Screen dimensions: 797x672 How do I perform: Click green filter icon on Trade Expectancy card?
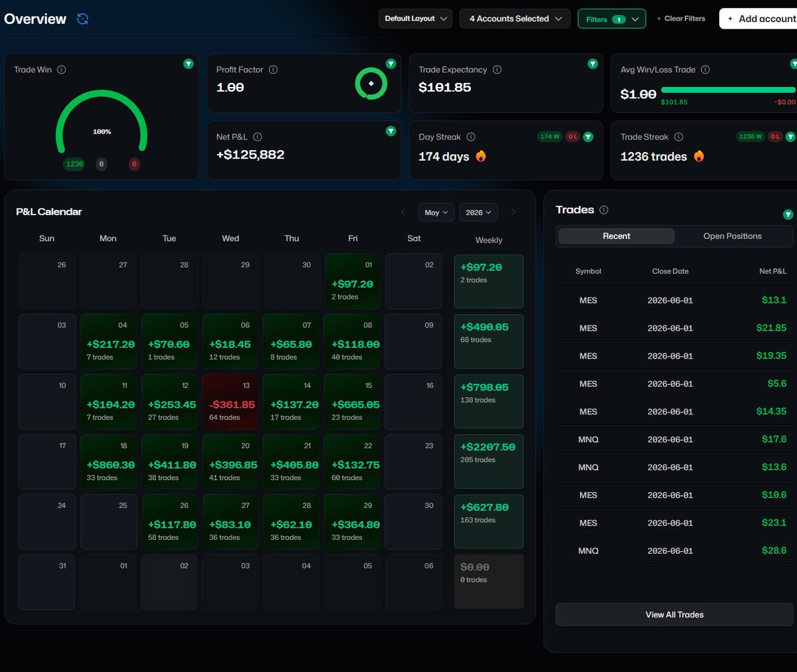coord(592,64)
